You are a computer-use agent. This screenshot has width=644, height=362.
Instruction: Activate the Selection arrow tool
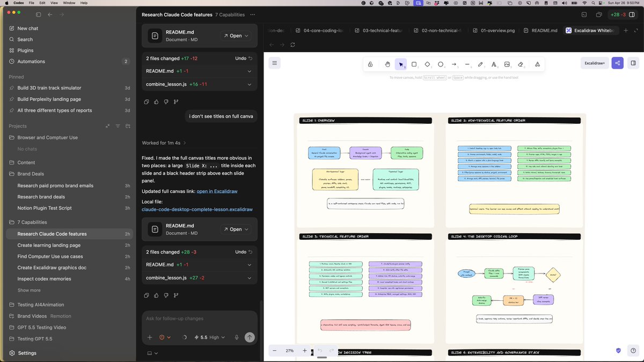[401, 64]
